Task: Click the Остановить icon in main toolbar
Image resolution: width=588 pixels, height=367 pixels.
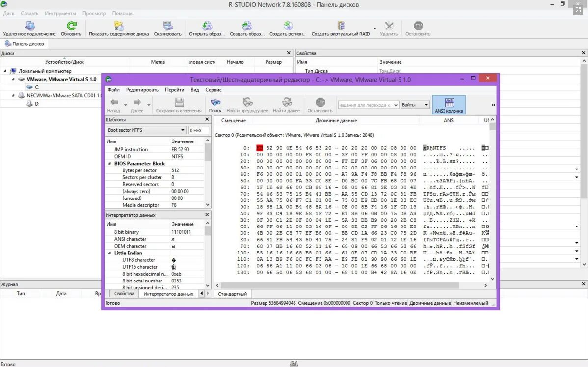Action: [x=418, y=26]
